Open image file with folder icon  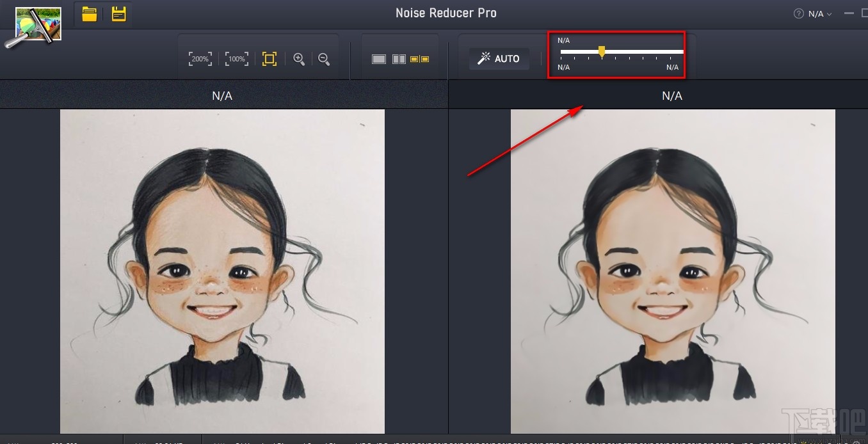tap(89, 13)
